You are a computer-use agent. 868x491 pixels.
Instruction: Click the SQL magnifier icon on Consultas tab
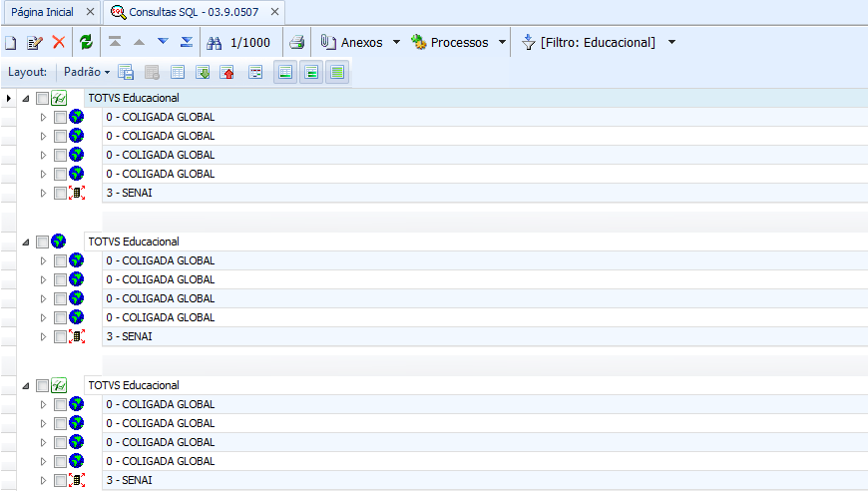[x=118, y=12]
